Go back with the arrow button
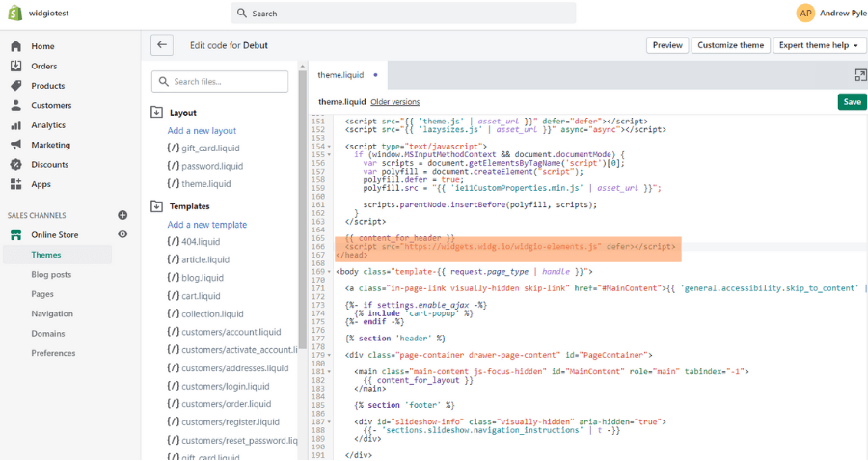The width and height of the screenshot is (868, 461). click(x=162, y=45)
